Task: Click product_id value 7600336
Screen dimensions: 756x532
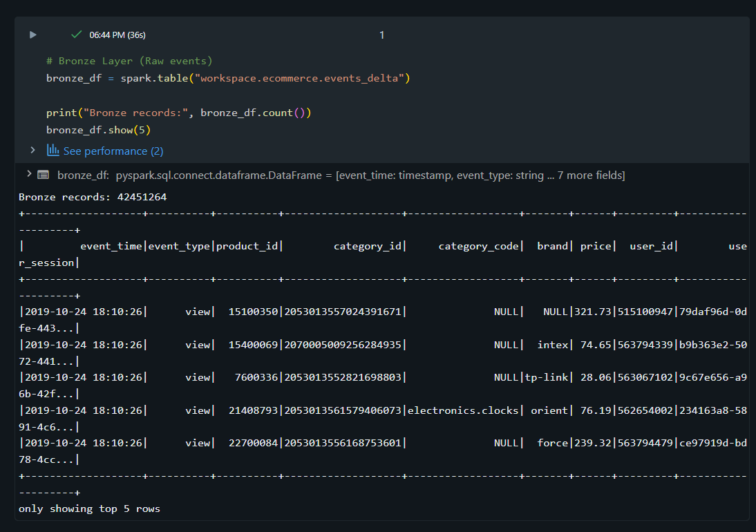Action: [x=256, y=377]
